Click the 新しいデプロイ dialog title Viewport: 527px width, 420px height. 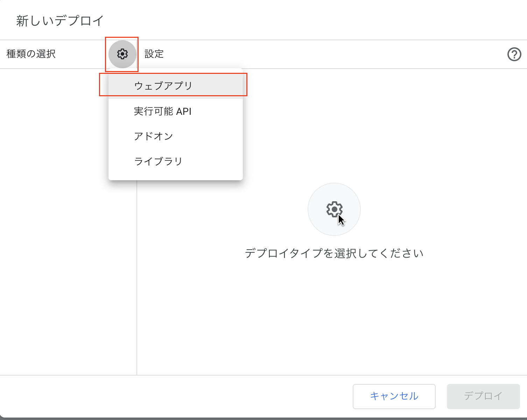point(59,20)
